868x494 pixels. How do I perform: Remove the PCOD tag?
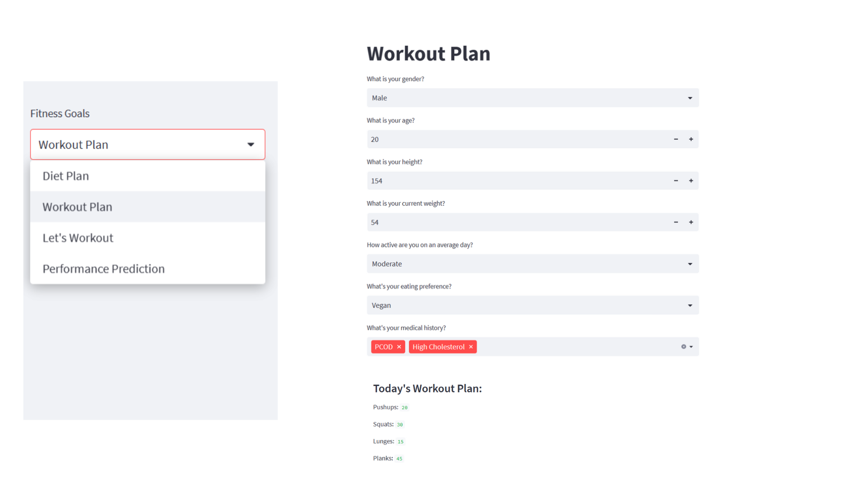click(399, 347)
